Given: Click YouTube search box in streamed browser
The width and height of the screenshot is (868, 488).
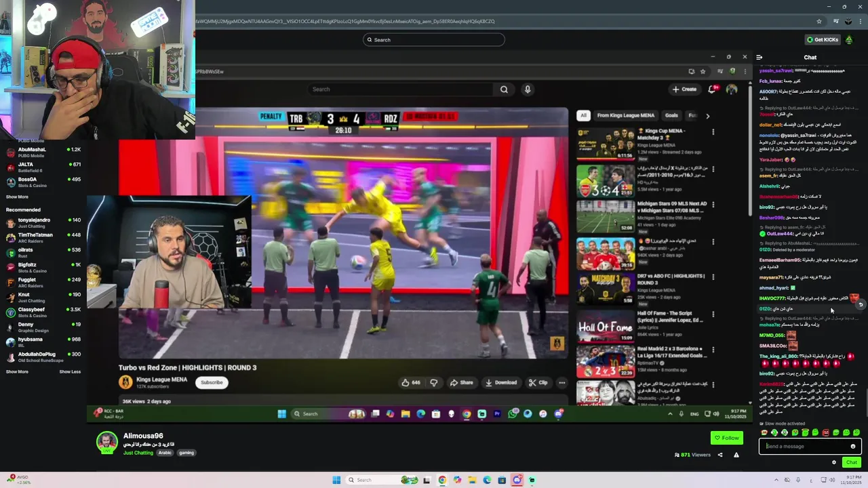Looking at the screenshot, I should (x=401, y=89).
